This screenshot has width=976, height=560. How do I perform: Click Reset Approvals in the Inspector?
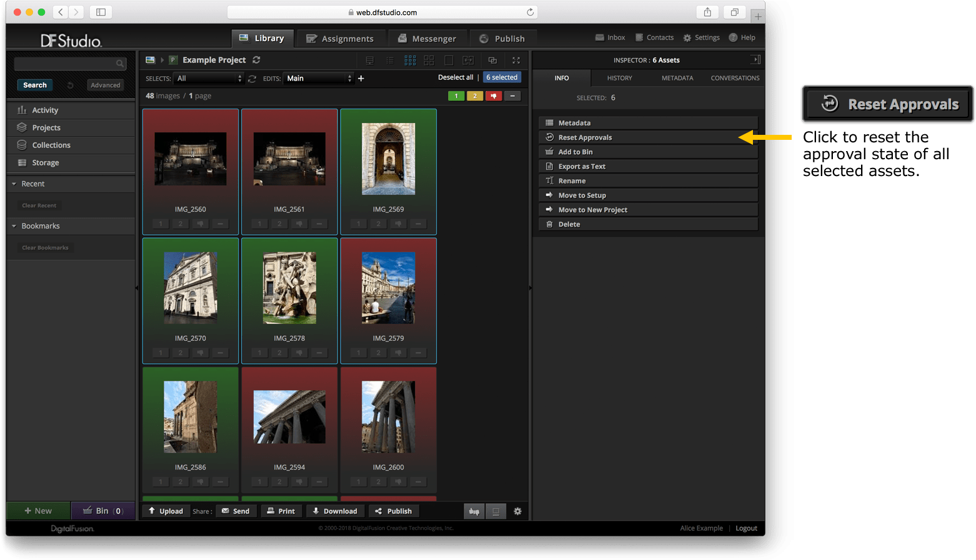585,137
